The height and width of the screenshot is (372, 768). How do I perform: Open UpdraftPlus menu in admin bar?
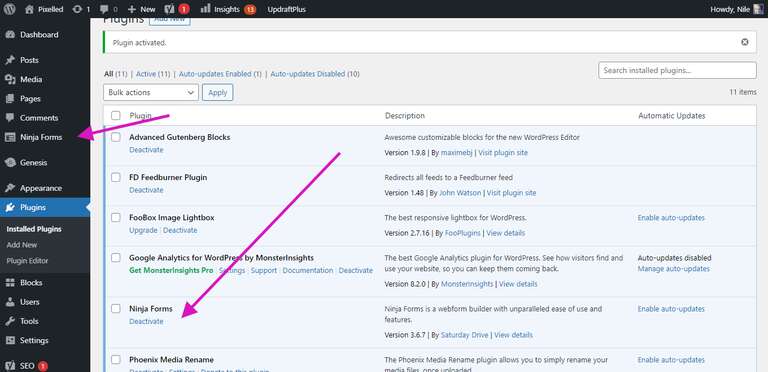point(287,9)
